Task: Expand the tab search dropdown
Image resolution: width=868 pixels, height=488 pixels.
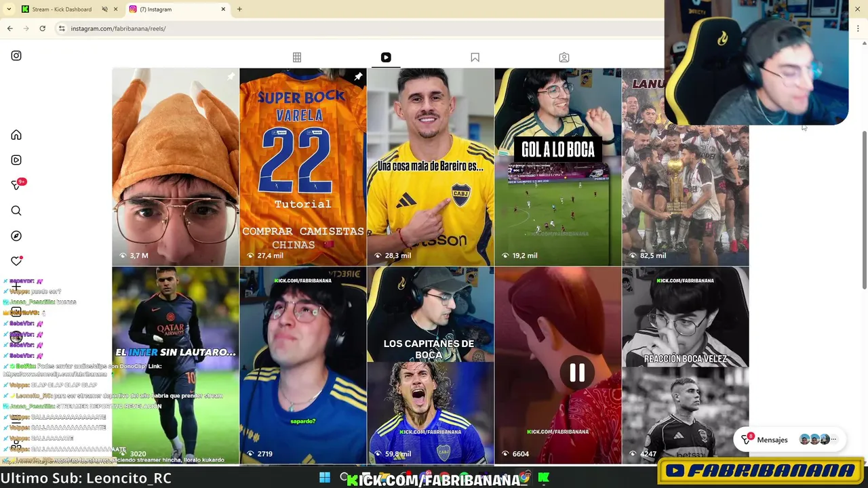Action: tap(9, 9)
